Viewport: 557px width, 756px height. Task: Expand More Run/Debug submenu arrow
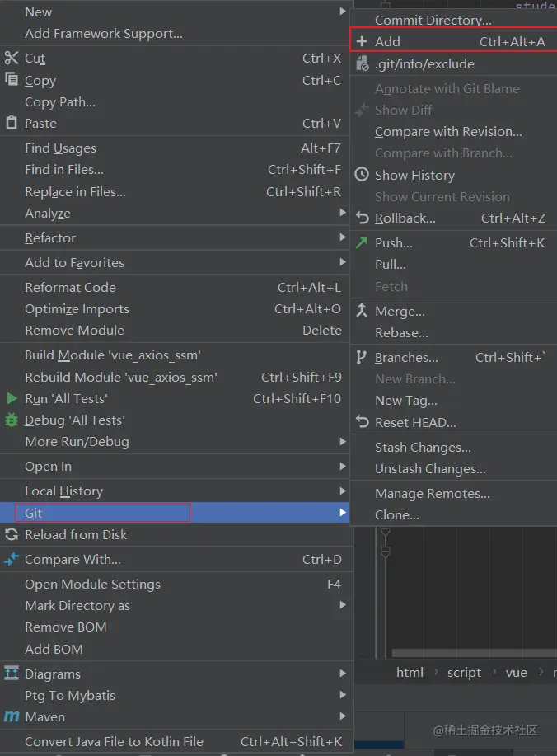coord(343,441)
